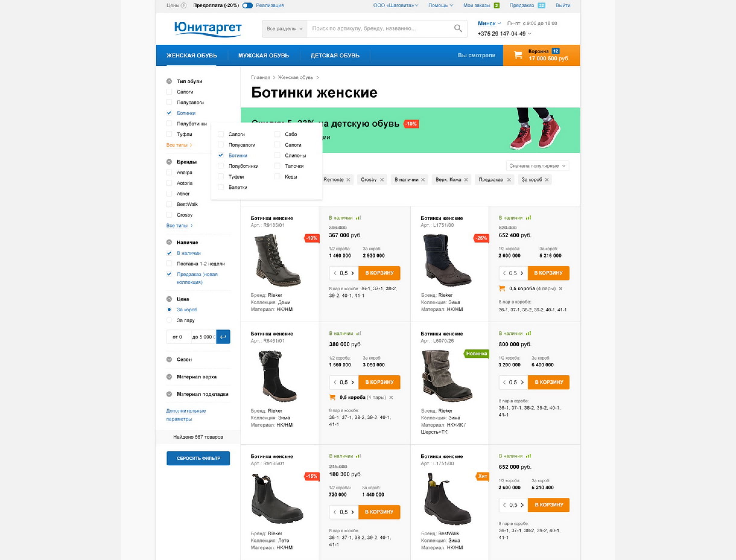Remove the Remonte filter tag

[348, 180]
